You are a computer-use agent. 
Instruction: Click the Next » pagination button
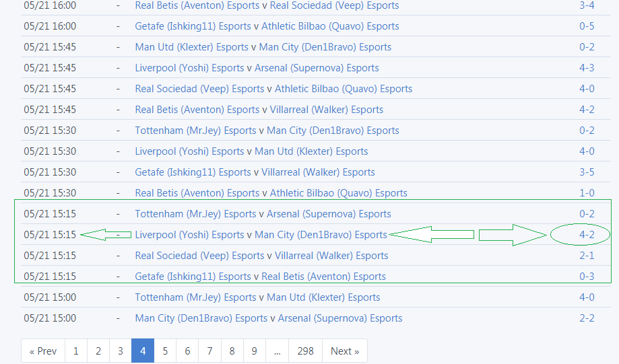(344, 351)
